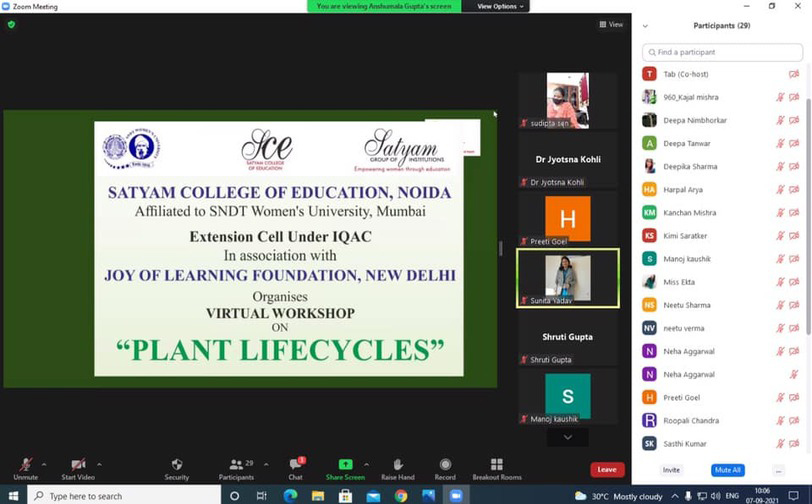812x504 pixels.
Task: Click the Mute All button
Action: coord(727,470)
